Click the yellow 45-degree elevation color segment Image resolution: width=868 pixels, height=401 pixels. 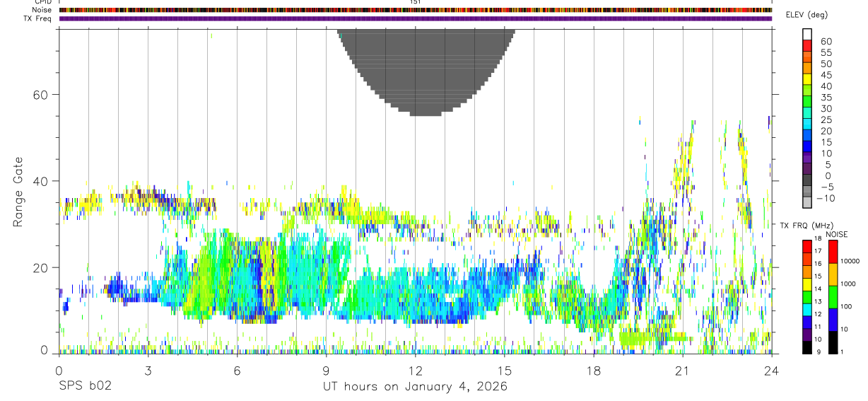coord(807,80)
